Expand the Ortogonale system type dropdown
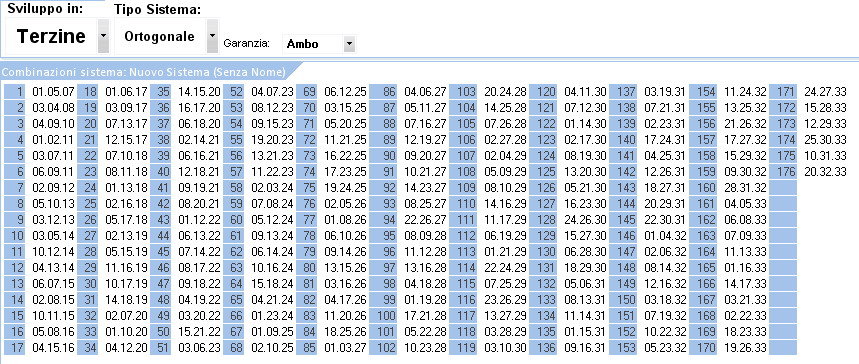The image size is (859, 364). pyautogui.click(x=212, y=36)
